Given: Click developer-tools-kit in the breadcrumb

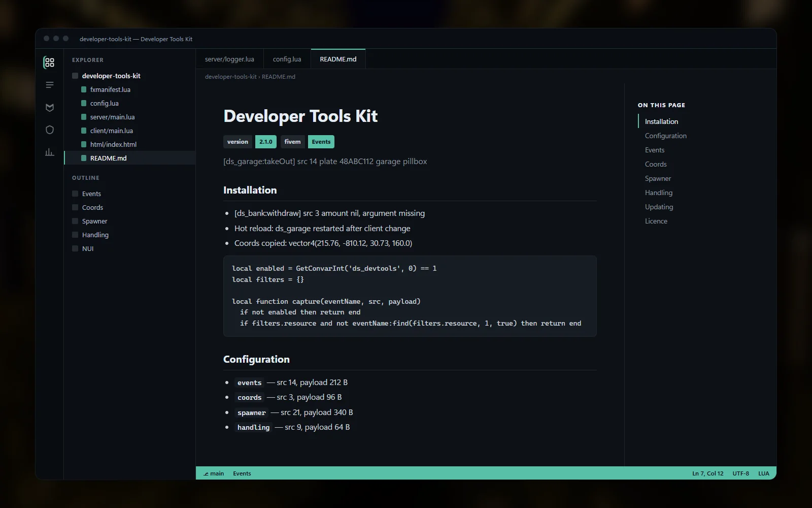Looking at the screenshot, I should tap(230, 77).
